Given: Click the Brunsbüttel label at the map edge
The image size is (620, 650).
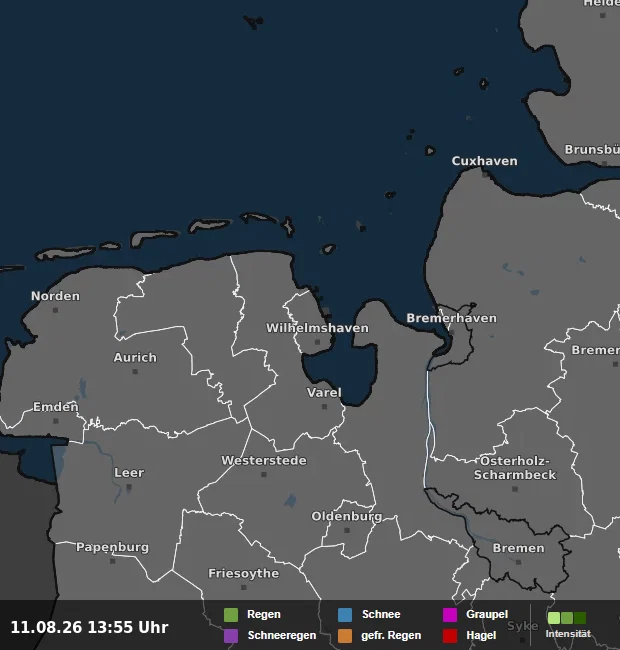Looking at the screenshot, I should pos(592,149).
